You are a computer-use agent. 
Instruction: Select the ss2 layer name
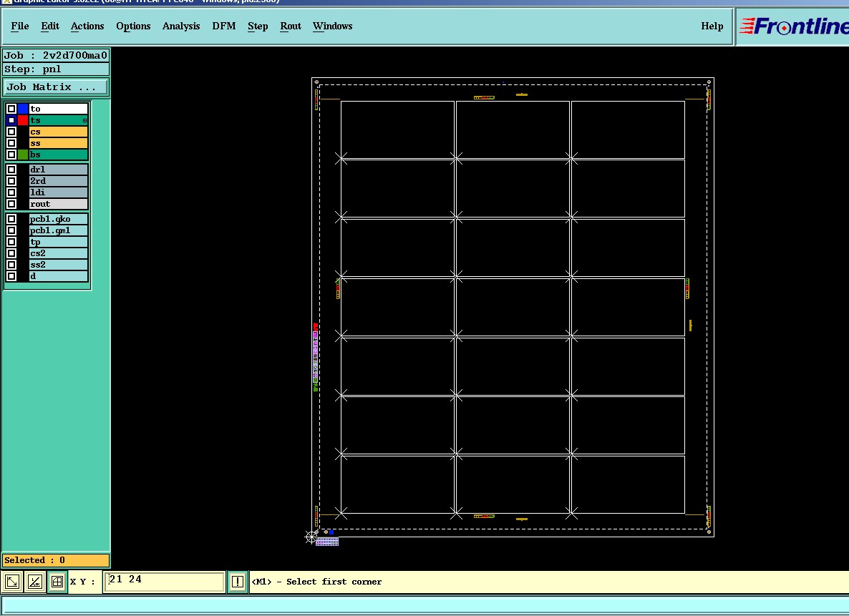pos(58,265)
